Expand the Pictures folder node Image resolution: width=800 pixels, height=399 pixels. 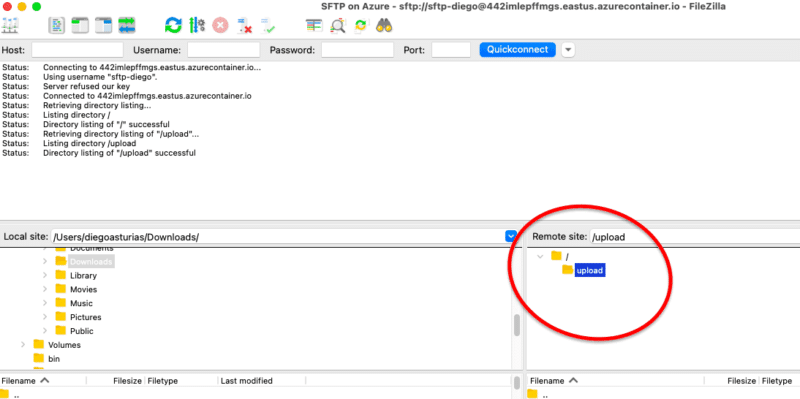click(45, 316)
